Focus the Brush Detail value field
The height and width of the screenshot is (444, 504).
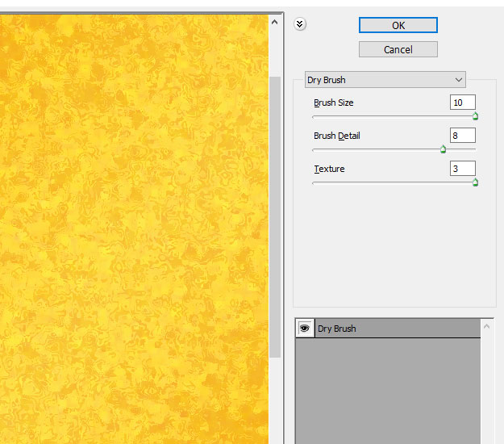point(463,136)
